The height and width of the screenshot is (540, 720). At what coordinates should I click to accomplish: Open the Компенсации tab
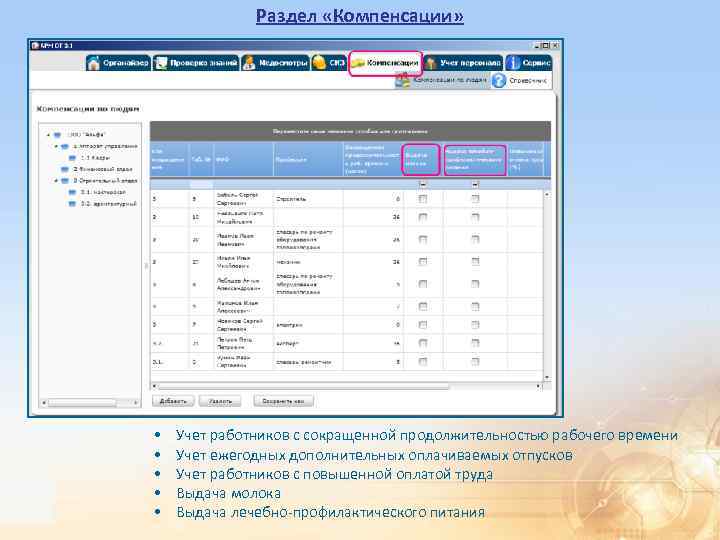(386, 63)
